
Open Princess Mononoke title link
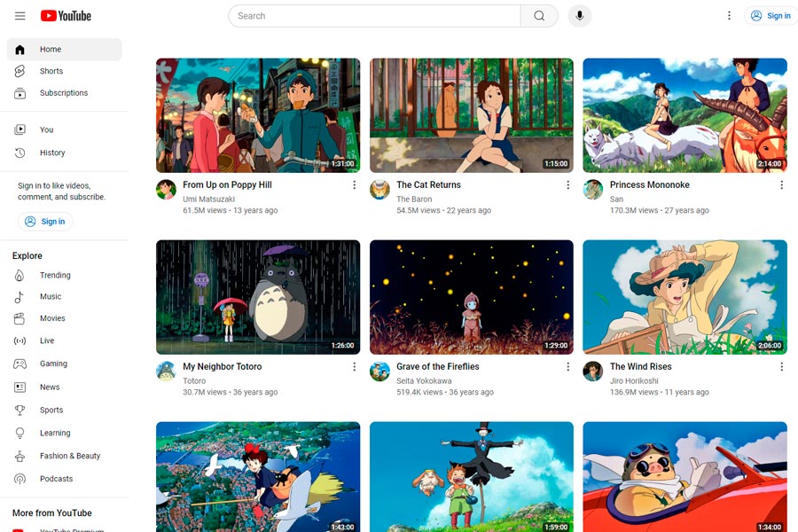[649, 184]
